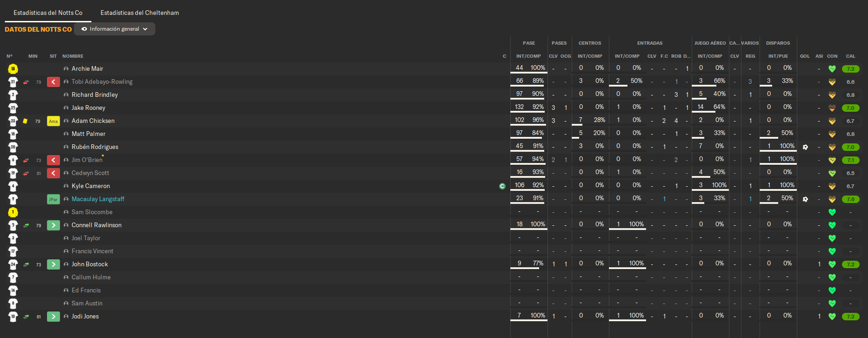Open player Rubén Rodrigues
Viewport: 868px width, 338px height.
[95, 147]
